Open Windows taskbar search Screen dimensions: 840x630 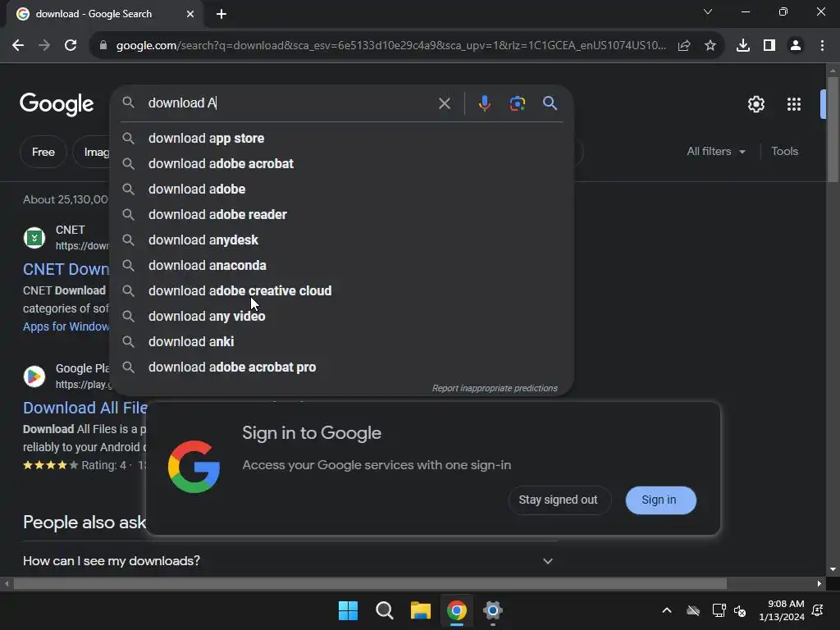click(385, 610)
